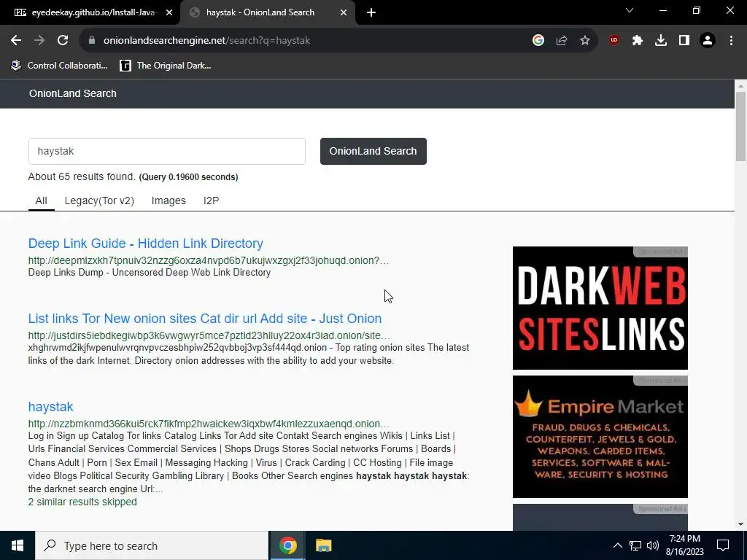Viewport: 747px width, 560px height.
Task: Open a new browser tab
Action: coord(371,13)
